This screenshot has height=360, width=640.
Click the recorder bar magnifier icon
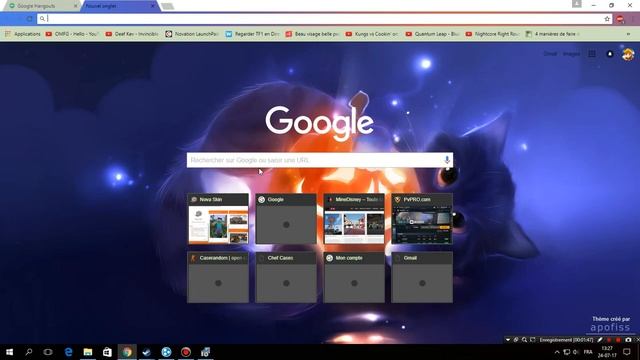point(524,340)
